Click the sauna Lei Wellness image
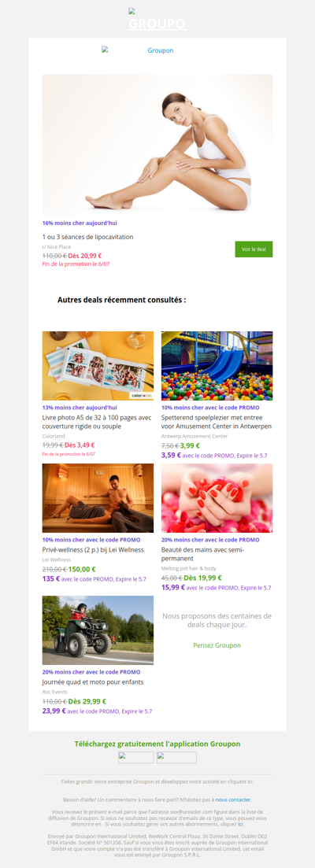 click(98, 498)
